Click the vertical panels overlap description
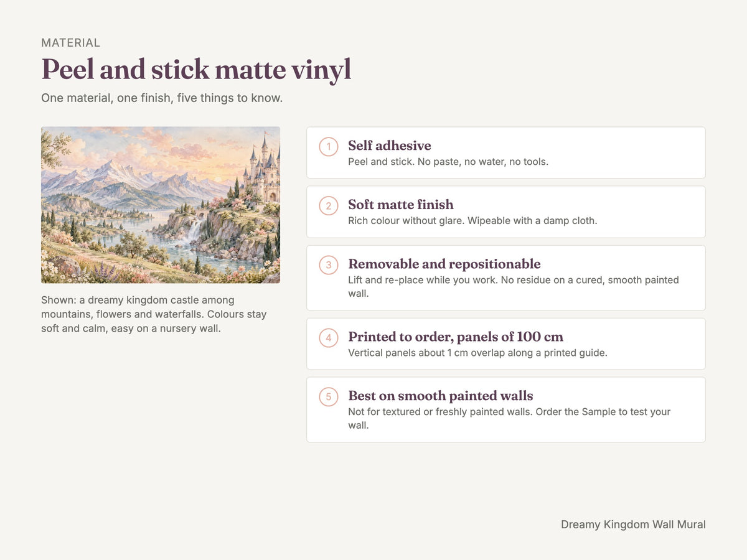Screen dimensions: 747x560 477,353
